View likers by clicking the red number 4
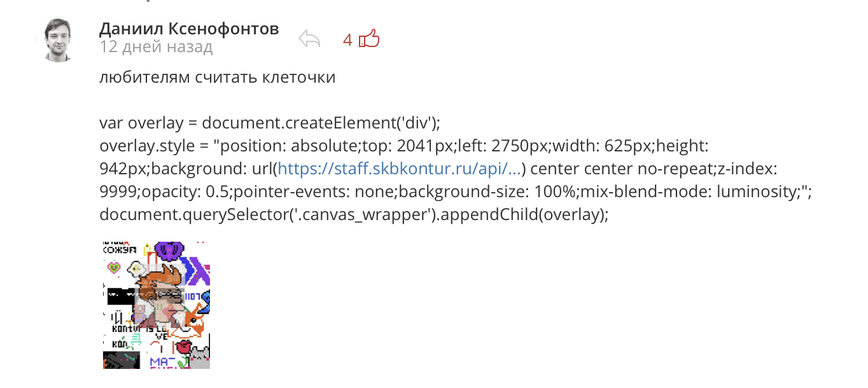The height and width of the screenshot is (388, 868). click(x=347, y=39)
